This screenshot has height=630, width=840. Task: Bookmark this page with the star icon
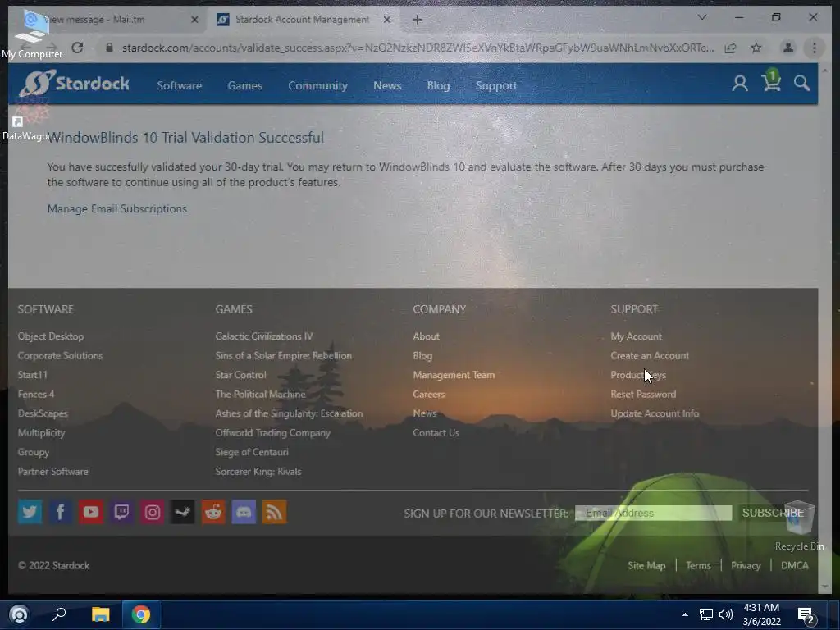click(x=756, y=48)
